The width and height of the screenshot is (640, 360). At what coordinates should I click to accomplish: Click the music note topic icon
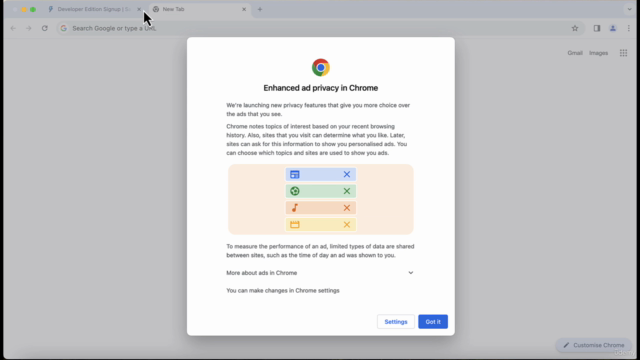[295, 208]
